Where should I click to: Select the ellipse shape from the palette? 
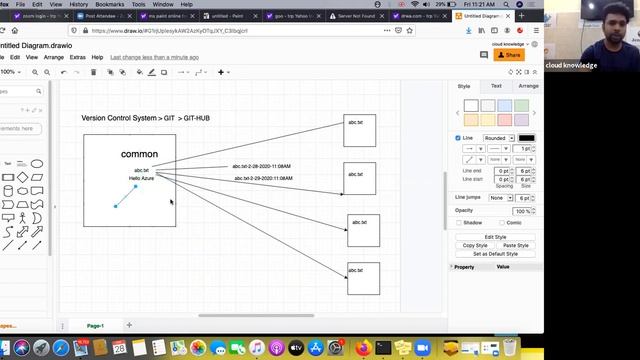tap(37, 164)
